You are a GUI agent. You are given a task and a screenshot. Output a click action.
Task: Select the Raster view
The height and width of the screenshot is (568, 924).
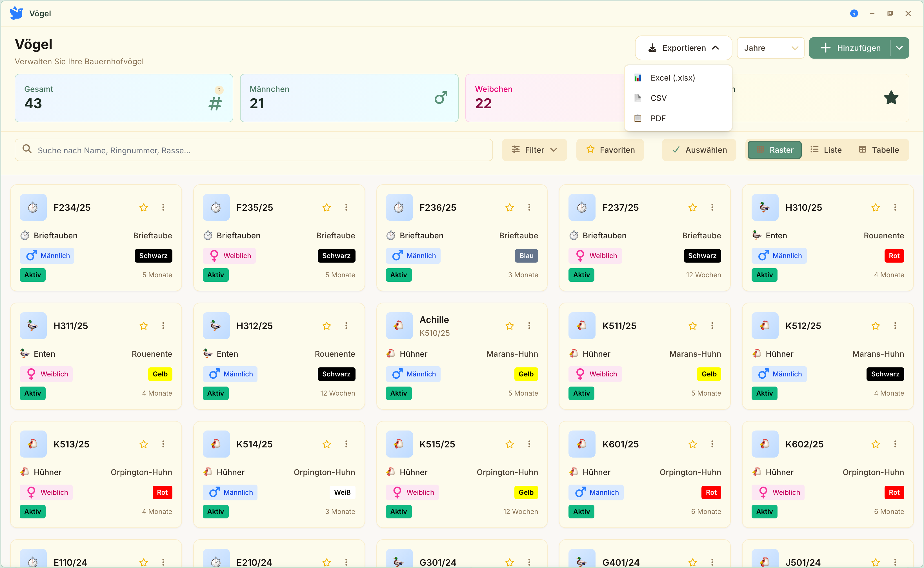[774, 150]
